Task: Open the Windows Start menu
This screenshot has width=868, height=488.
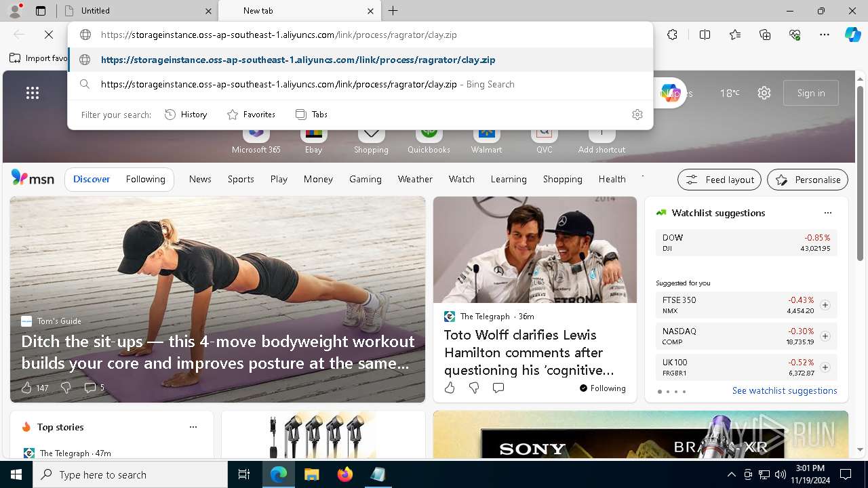Action: [16, 474]
